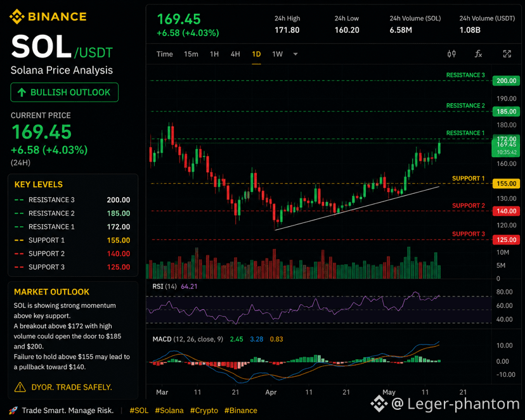This screenshot has height=420, width=525.
Task: Switch to the 15m timeframe
Action: 191,54
